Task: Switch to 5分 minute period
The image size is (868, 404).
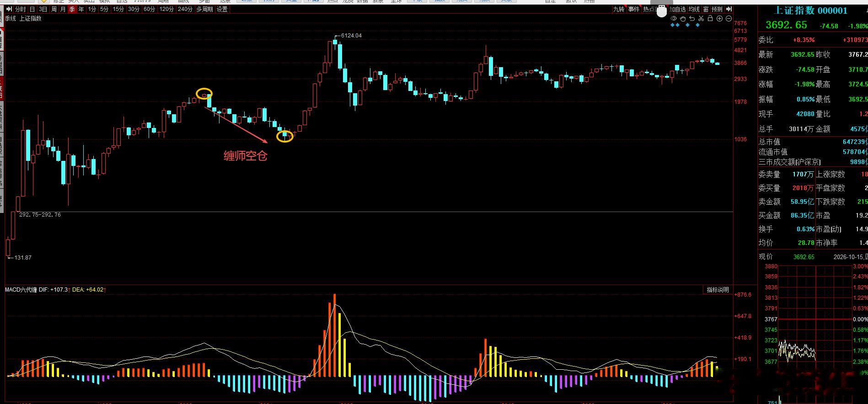Action: click(x=104, y=9)
